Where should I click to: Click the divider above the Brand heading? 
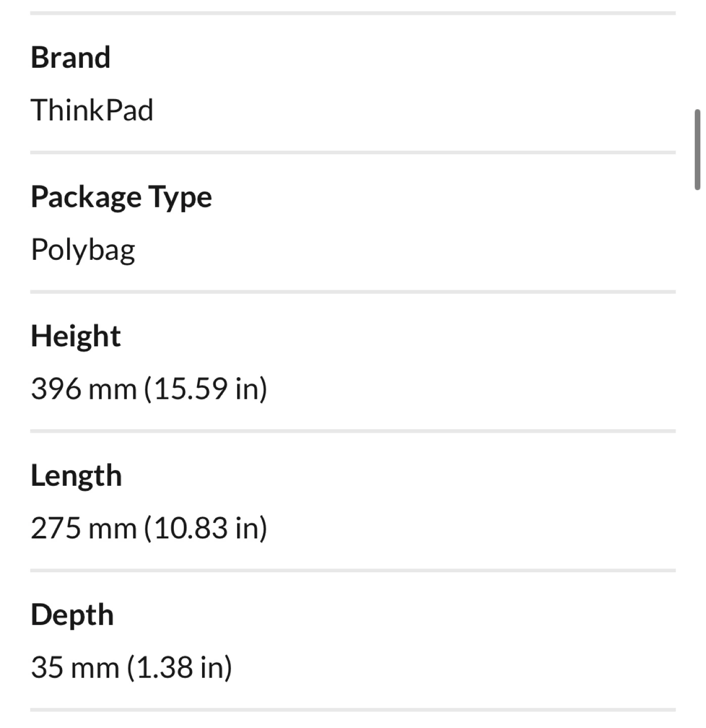click(x=353, y=13)
